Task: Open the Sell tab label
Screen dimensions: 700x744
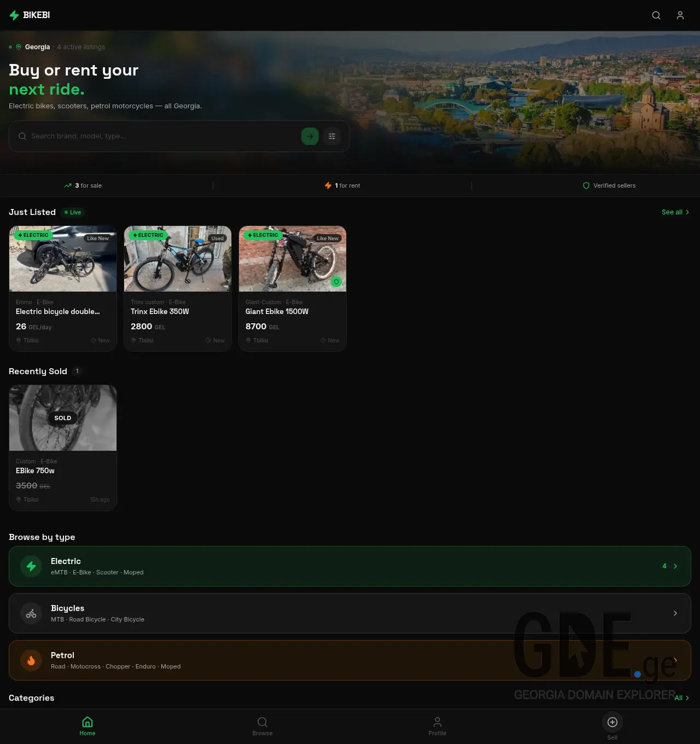Action: (612, 737)
